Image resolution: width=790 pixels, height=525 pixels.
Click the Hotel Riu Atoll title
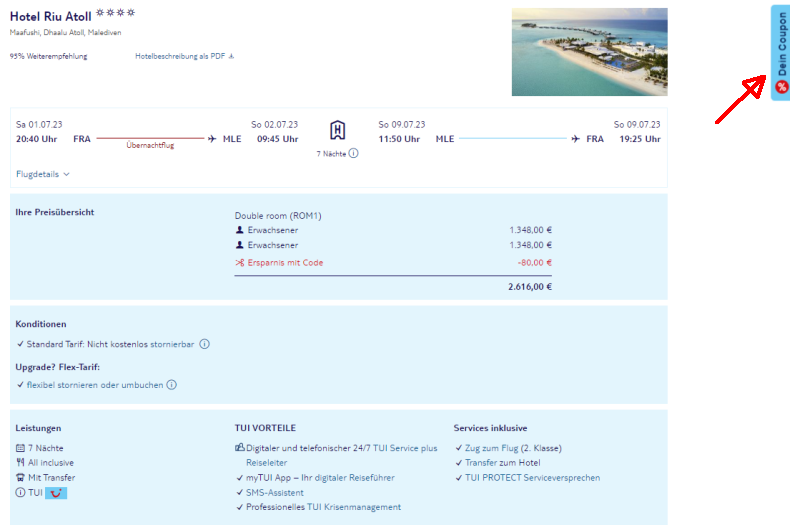point(50,16)
